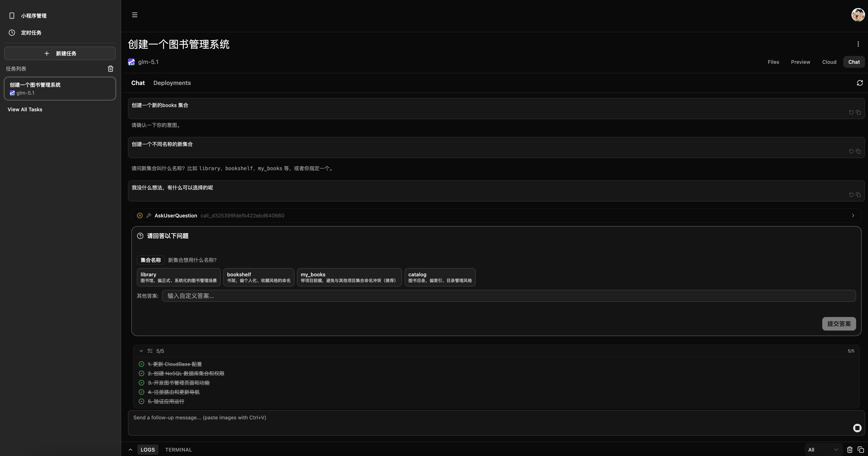This screenshot has height=456, width=868.
Task: Click the 输入自定义答案 input field
Action: [509, 296]
